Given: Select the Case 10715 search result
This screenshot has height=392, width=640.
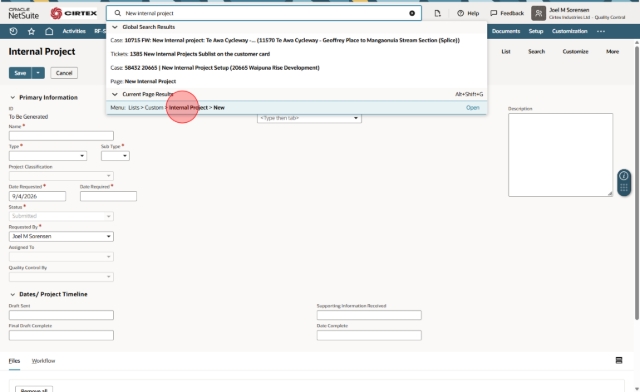Looking at the screenshot, I should tap(296, 40).
